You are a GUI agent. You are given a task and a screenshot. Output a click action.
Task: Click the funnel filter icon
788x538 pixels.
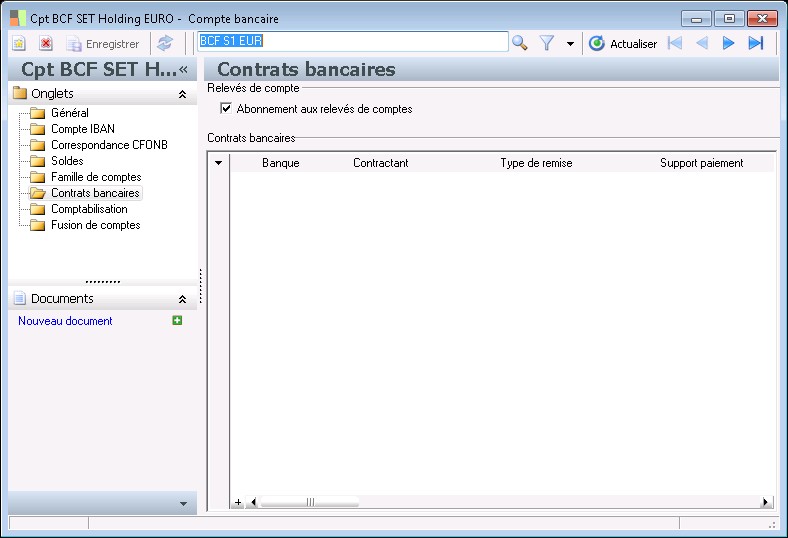pos(547,43)
